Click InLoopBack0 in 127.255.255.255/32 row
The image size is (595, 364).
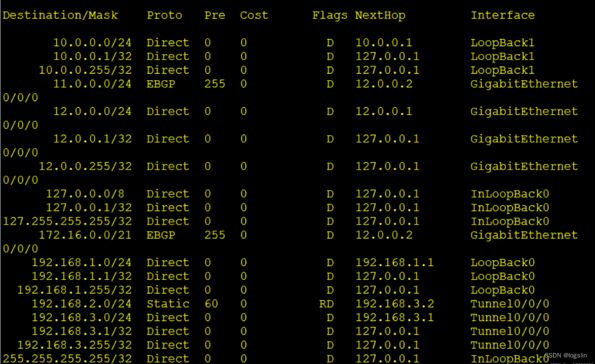(x=510, y=221)
